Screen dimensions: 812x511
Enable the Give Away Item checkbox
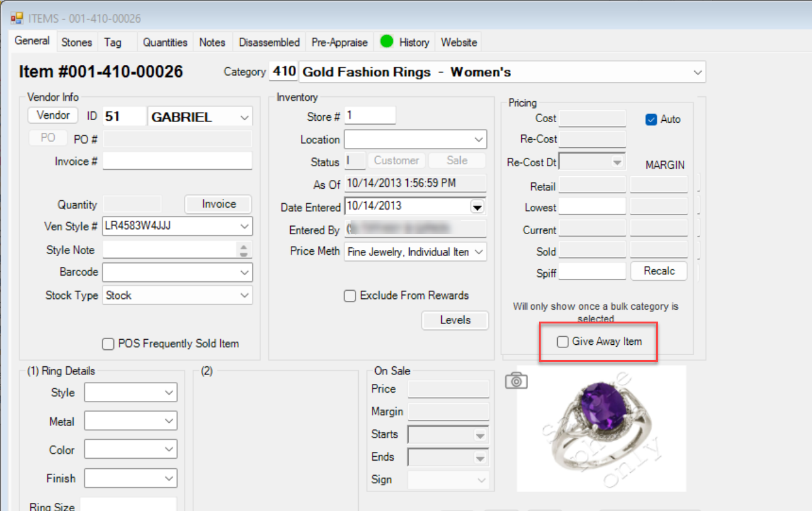pyautogui.click(x=563, y=342)
